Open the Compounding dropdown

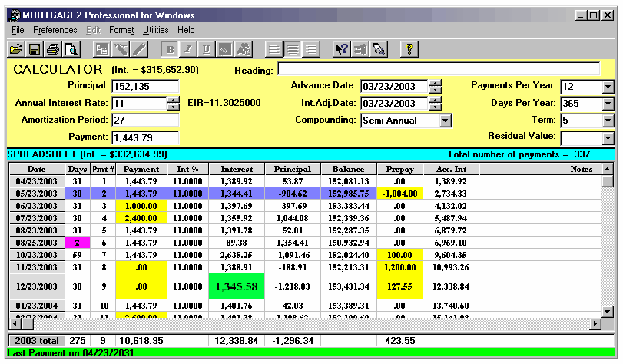click(x=445, y=121)
